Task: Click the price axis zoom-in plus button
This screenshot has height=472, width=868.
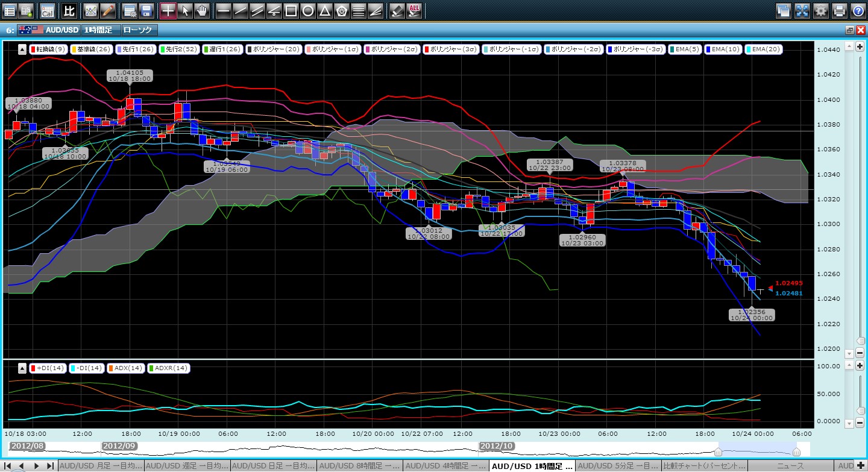Action: (861, 46)
